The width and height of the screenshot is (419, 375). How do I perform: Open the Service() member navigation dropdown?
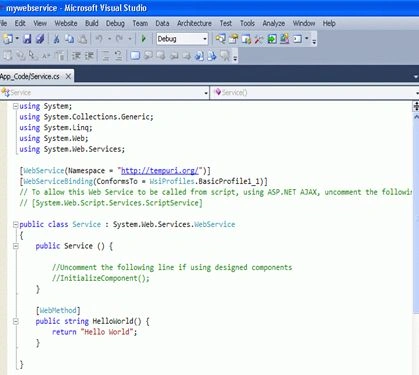[x=315, y=93]
